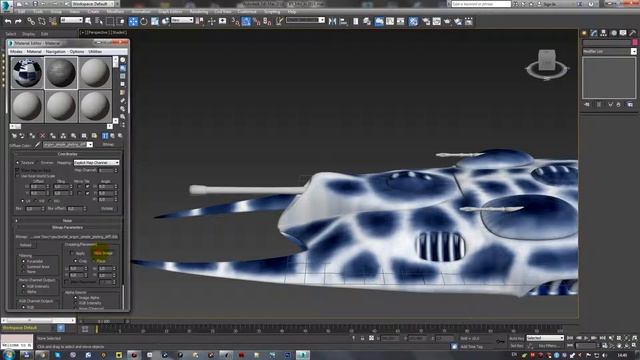Open the Render Setup dialog icon
640x360 pixels.
(426, 21)
